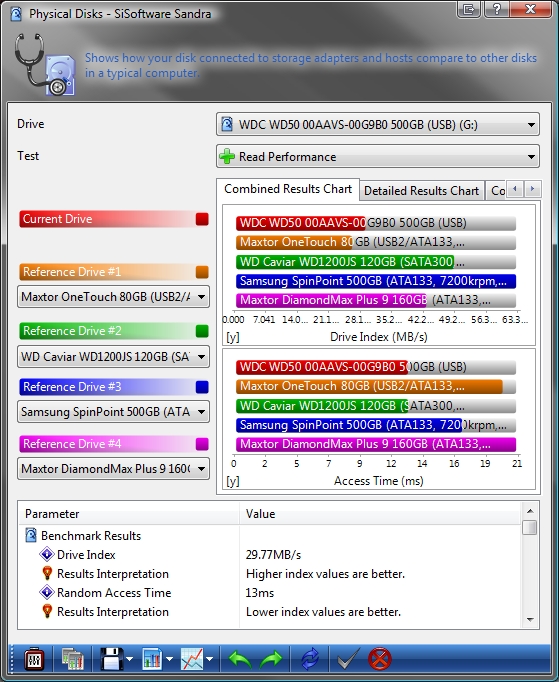Screen dimensions: 559x682
Task: Click the 29.77MB/s value
Action: (x=273, y=555)
